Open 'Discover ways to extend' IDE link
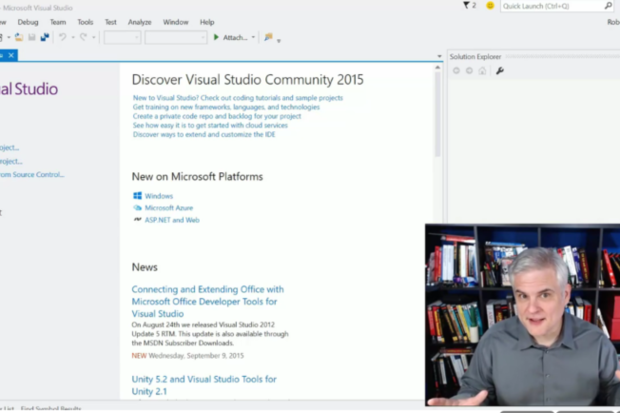This screenshot has width=620, height=413. point(204,134)
